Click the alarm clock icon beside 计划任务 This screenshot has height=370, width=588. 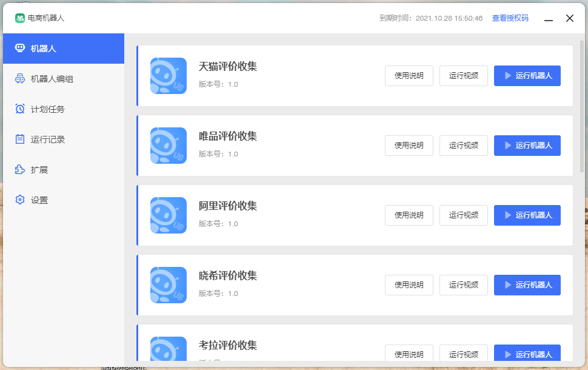(20, 109)
